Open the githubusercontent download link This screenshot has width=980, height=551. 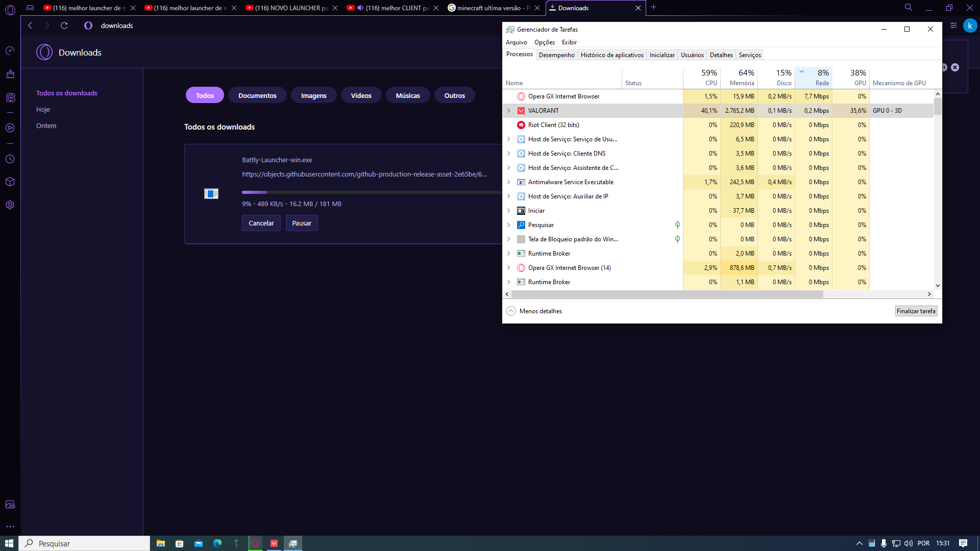click(x=364, y=174)
